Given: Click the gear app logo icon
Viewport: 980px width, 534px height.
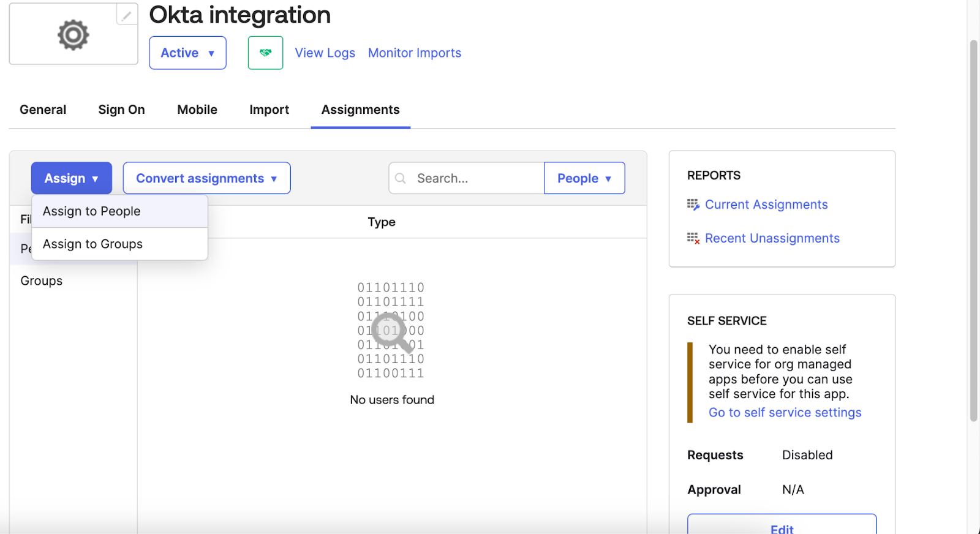Looking at the screenshot, I should click(x=73, y=35).
